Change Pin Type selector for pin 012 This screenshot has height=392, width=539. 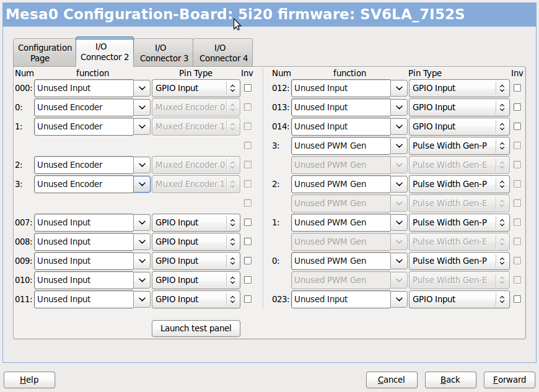click(x=459, y=89)
